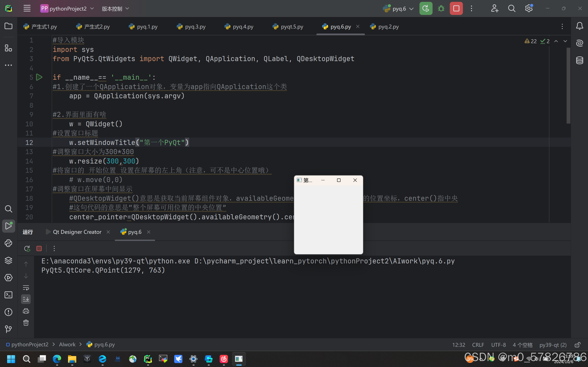The width and height of the screenshot is (588, 367).
Task: Open the Problems tool window
Action: 9,312
